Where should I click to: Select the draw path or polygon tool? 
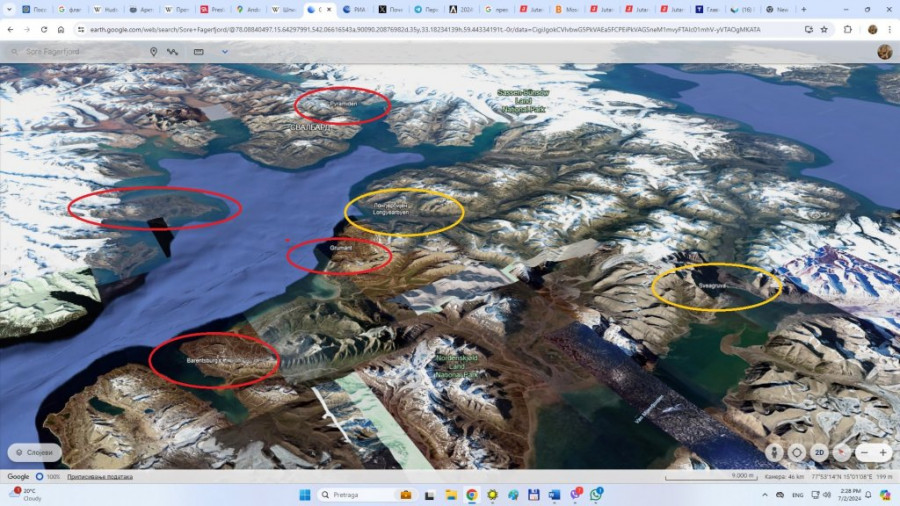tap(174, 51)
